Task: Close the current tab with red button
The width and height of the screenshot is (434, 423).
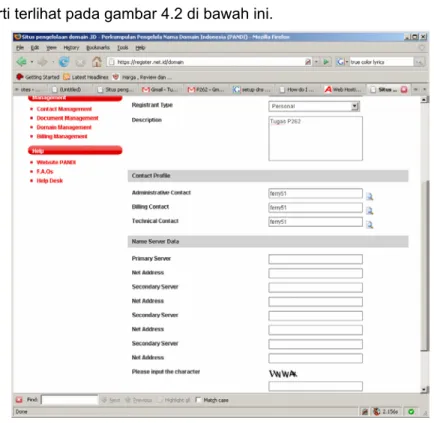Action: (x=404, y=89)
